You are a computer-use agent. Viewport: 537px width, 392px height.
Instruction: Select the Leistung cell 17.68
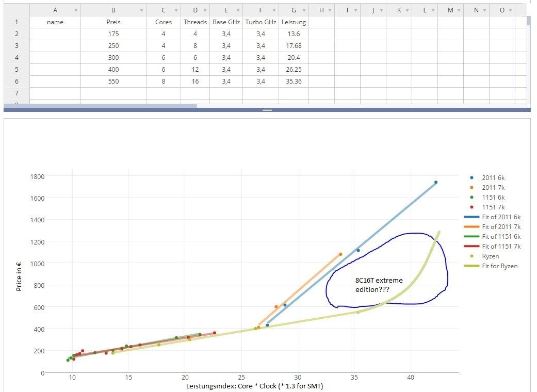click(294, 46)
